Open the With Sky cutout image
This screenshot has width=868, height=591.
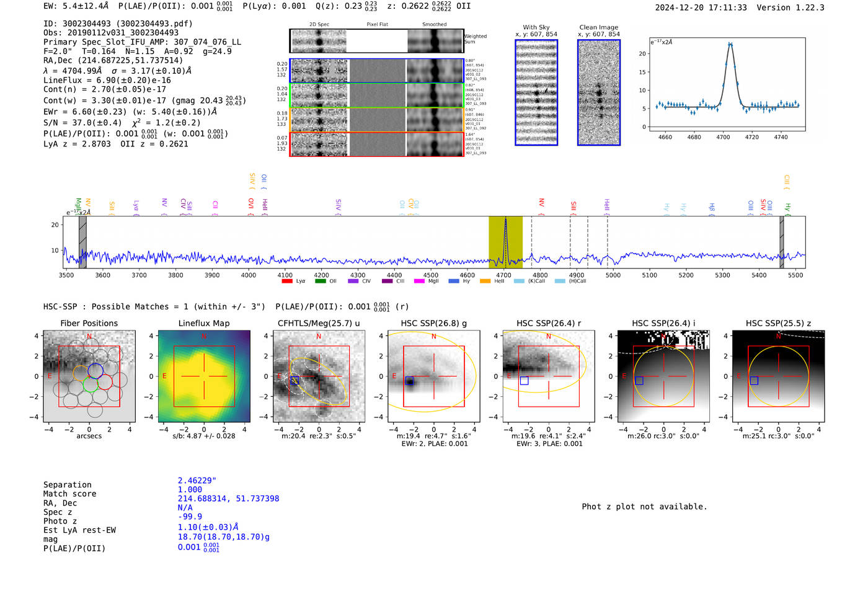tap(536, 92)
